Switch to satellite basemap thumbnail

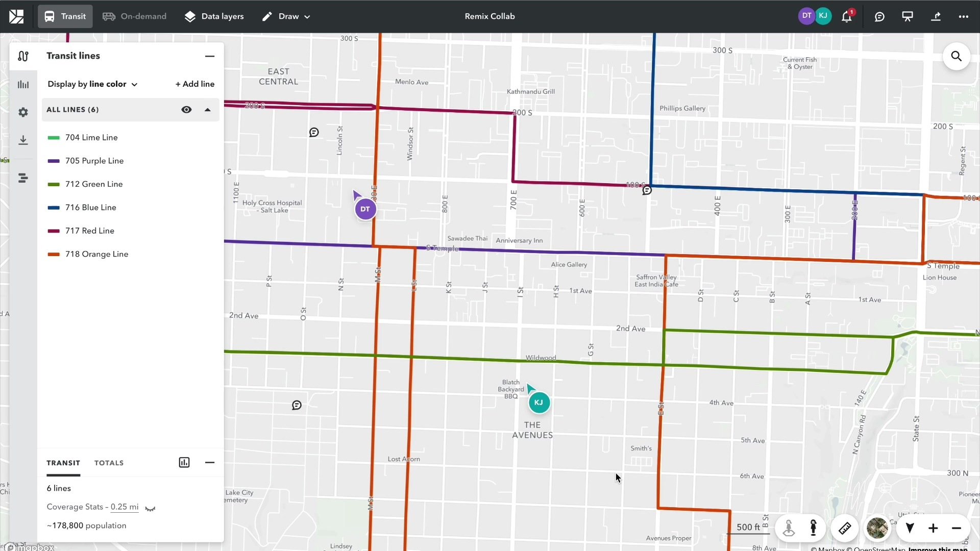click(877, 528)
